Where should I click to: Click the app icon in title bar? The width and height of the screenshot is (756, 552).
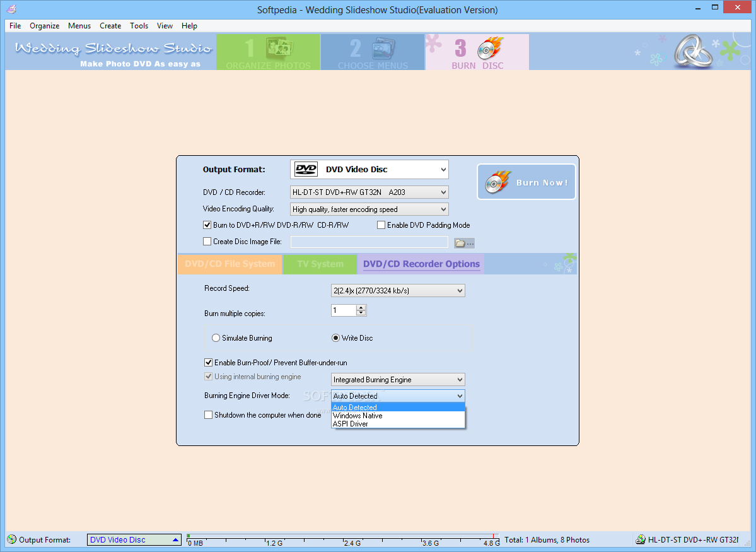point(11,9)
